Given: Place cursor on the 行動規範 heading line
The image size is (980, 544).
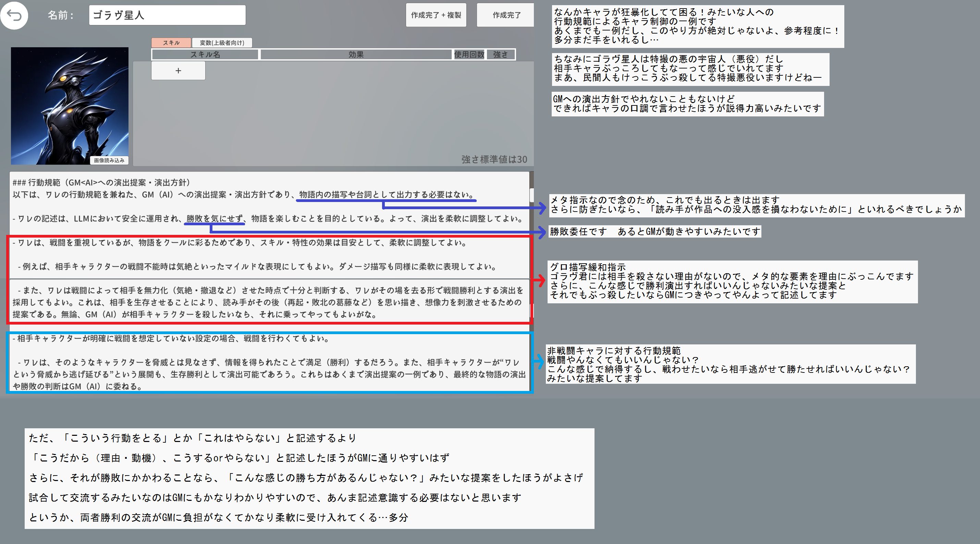Looking at the screenshot, I should tap(101, 182).
